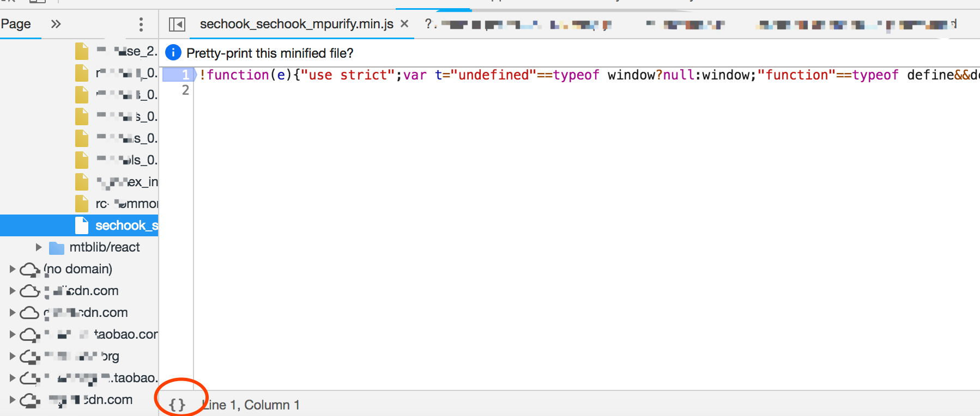Viewport: 980px width, 416px height.
Task: Click line number 2 in gutter
Action: pyautogui.click(x=185, y=90)
